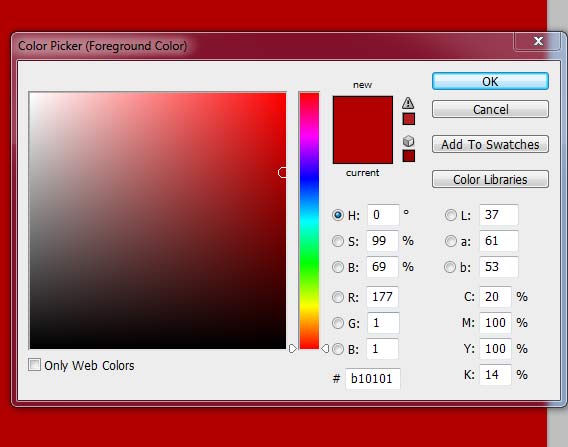Image resolution: width=568 pixels, height=447 pixels.
Task: Select the S saturation radio button
Action: tap(338, 241)
